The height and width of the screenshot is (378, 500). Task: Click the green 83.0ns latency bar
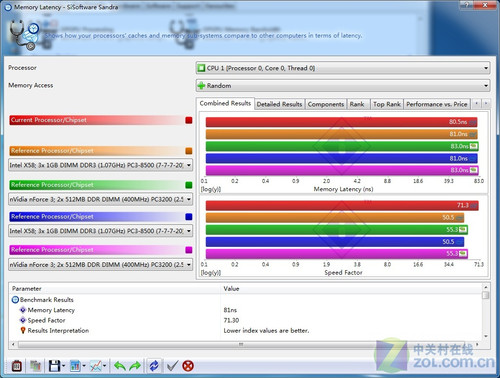pos(342,146)
